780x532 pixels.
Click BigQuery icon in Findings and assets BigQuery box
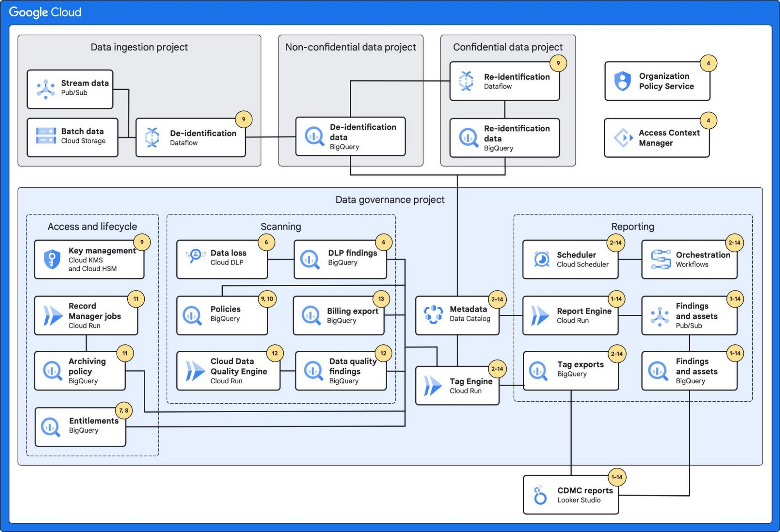pyautogui.click(x=658, y=371)
